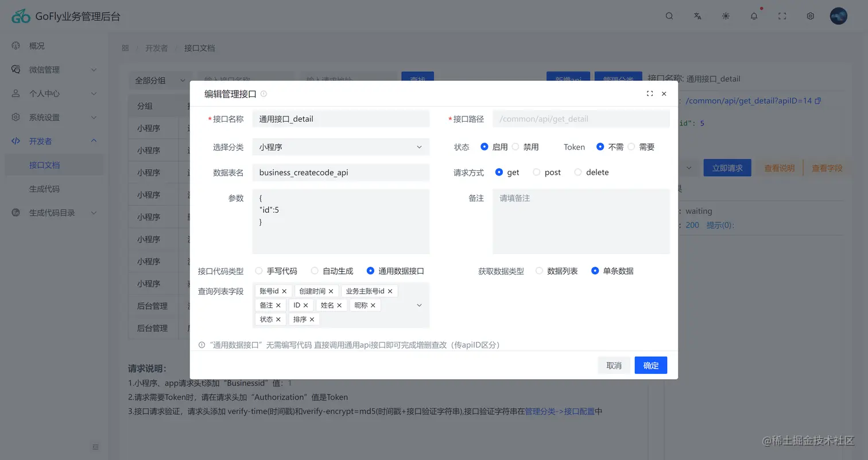Collapse the sidebar with the bottom fold icon
Screen dimensions: 868x460
[x=96, y=447]
